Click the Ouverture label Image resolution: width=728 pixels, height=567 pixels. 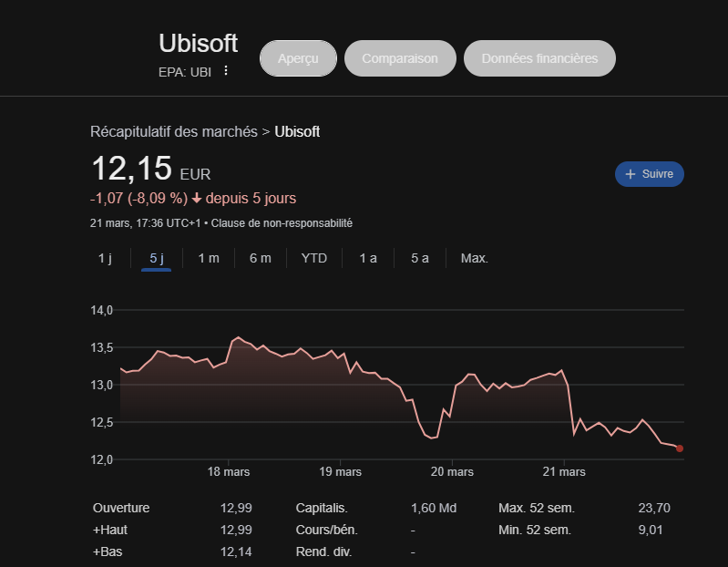coord(121,508)
